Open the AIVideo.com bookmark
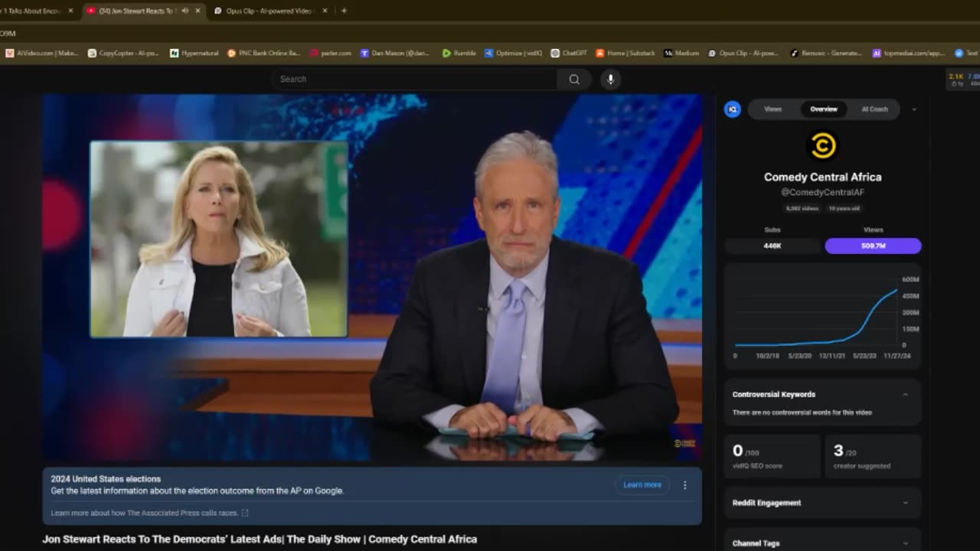 [42, 54]
